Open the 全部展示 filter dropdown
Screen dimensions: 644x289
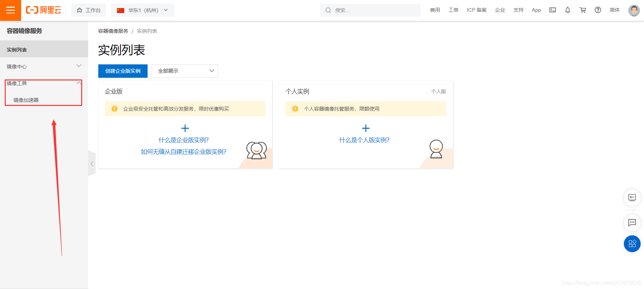click(184, 71)
